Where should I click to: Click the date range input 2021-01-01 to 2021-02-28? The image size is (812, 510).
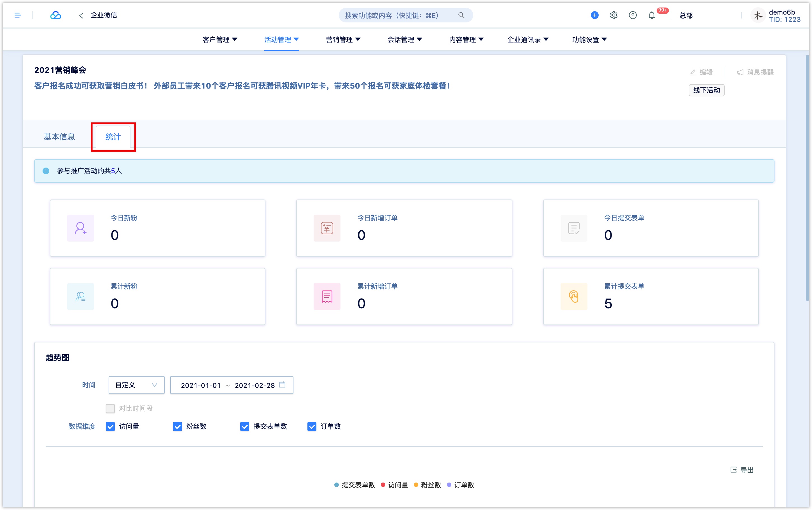click(232, 385)
